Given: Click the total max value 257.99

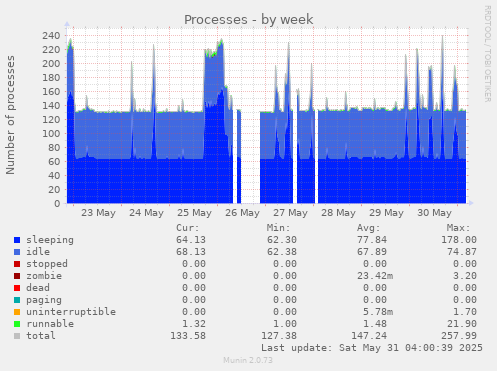Looking at the screenshot, I should (459, 336).
